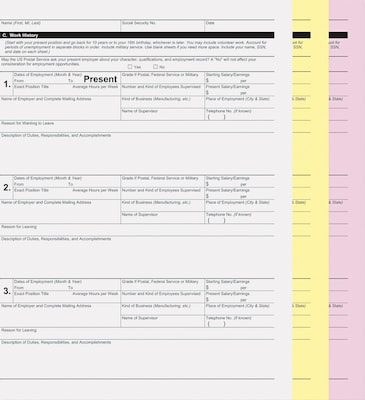Click the Date field at top
The image size is (365, 400).
tap(240, 26)
